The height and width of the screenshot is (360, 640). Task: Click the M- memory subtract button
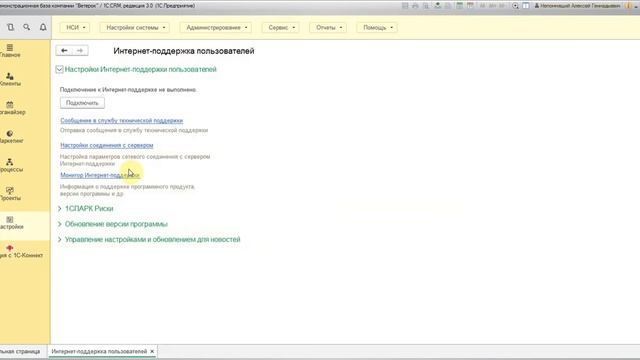click(502, 6)
